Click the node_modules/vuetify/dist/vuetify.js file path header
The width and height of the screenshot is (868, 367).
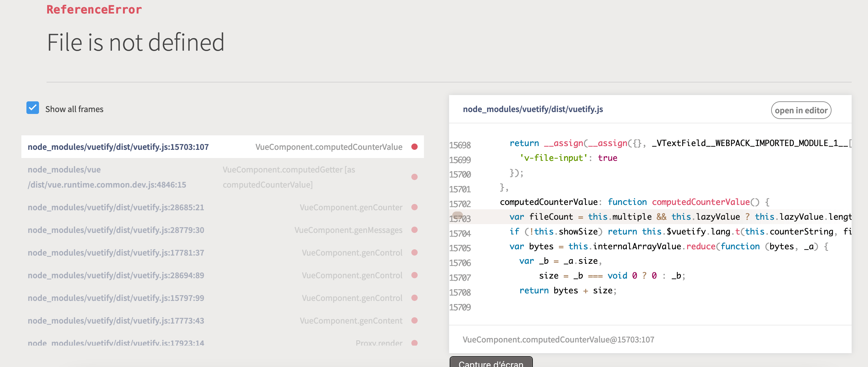(532, 109)
